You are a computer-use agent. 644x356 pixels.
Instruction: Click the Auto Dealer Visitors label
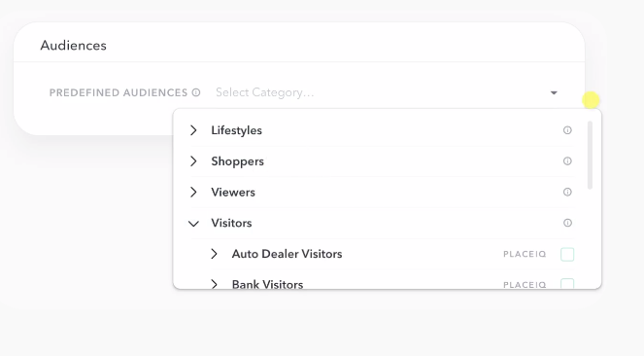pyautogui.click(x=287, y=254)
